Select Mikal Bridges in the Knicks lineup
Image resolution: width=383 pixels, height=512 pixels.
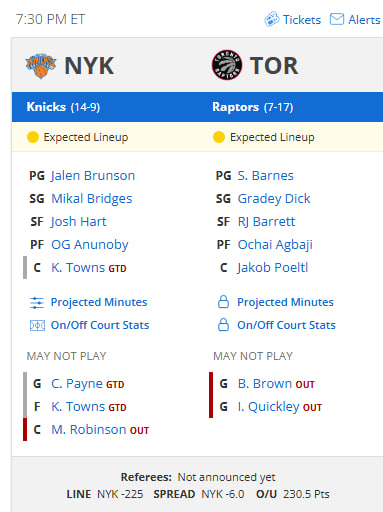92,199
